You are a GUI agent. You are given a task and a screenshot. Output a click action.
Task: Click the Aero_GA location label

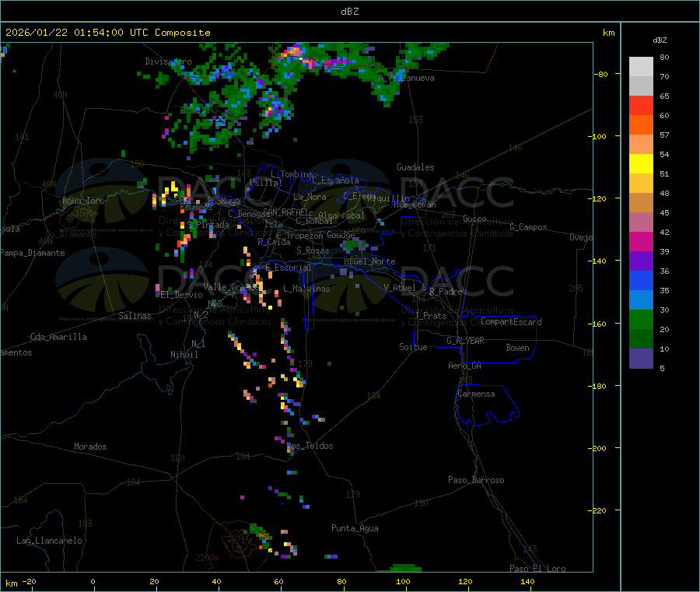pos(465,366)
